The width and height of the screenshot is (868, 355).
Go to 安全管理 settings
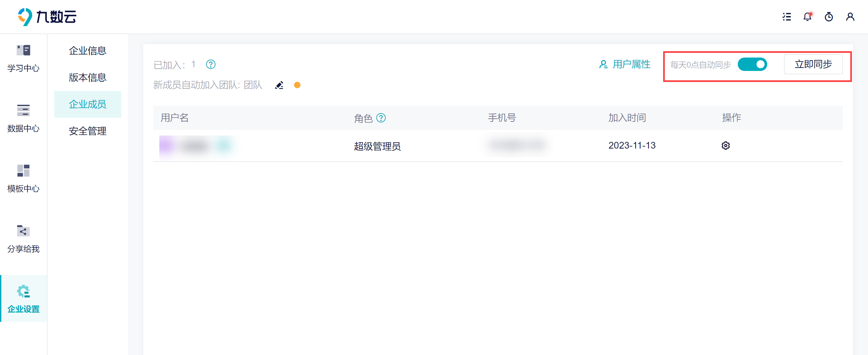(x=88, y=131)
